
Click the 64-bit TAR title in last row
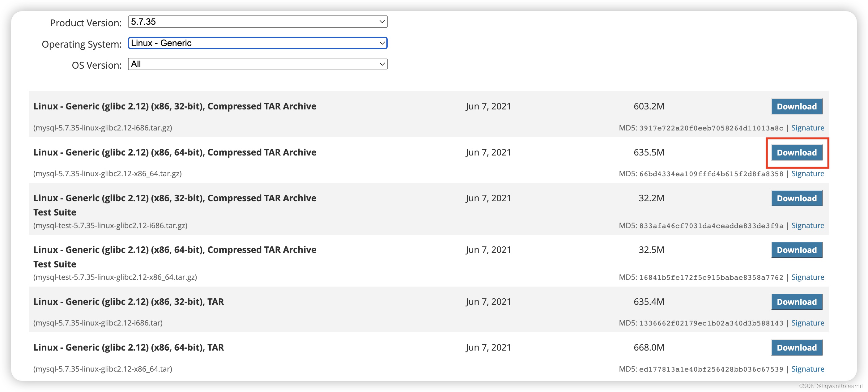point(128,347)
